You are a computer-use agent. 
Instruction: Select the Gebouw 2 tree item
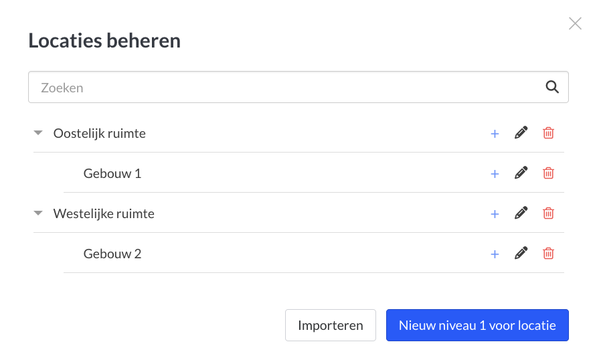[x=112, y=254]
